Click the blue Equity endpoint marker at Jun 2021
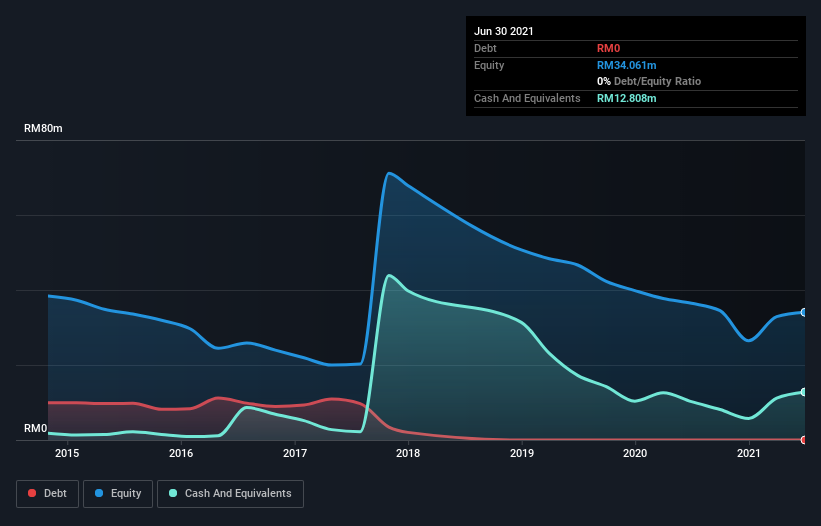This screenshot has width=821, height=526. coord(804,312)
